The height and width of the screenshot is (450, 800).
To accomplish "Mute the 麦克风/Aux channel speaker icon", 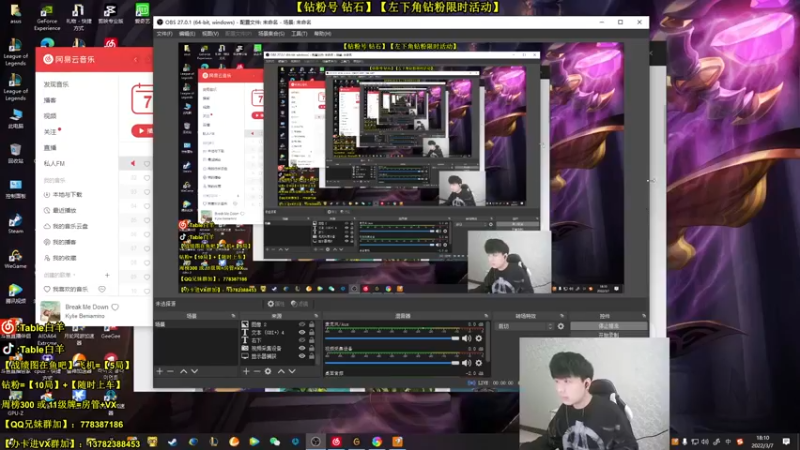I will [466, 338].
